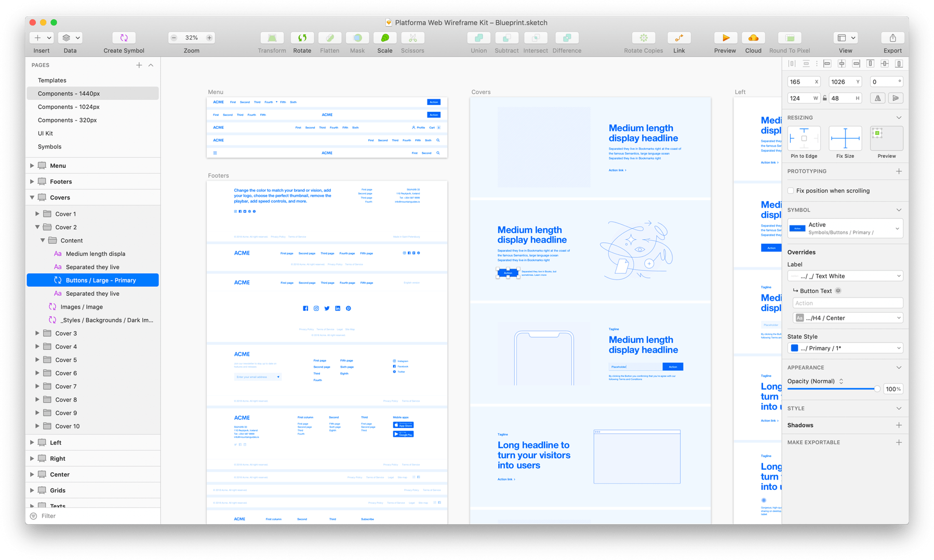This screenshot has height=560, width=934.
Task: Click the Link prototyping icon
Action: point(678,38)
